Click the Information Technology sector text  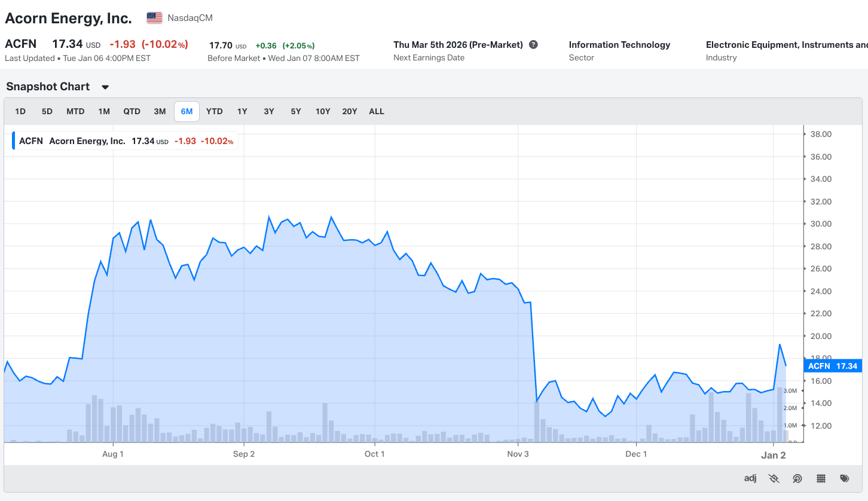(619, 45)
